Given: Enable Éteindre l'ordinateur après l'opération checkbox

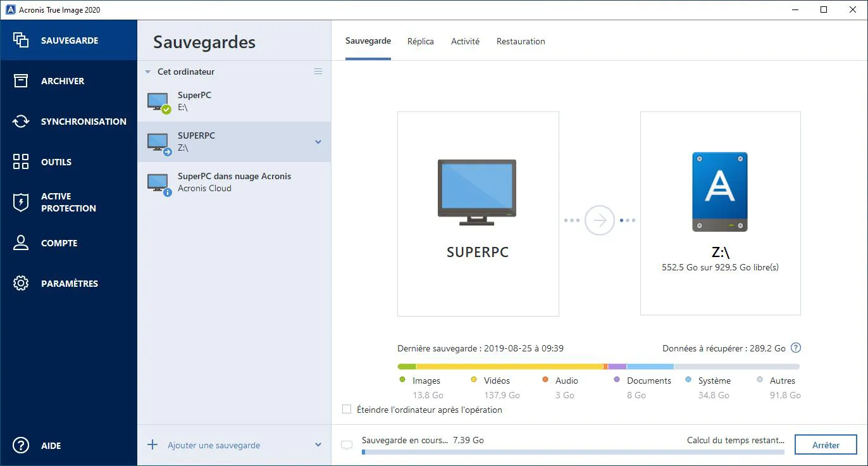Looking at the screenshot, I should [347, 410].
